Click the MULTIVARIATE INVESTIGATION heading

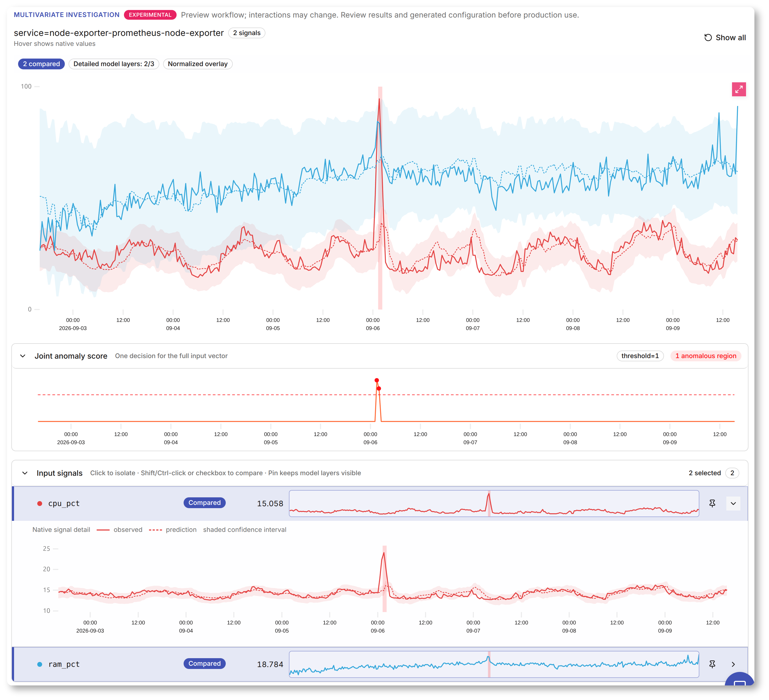[66, 15]
